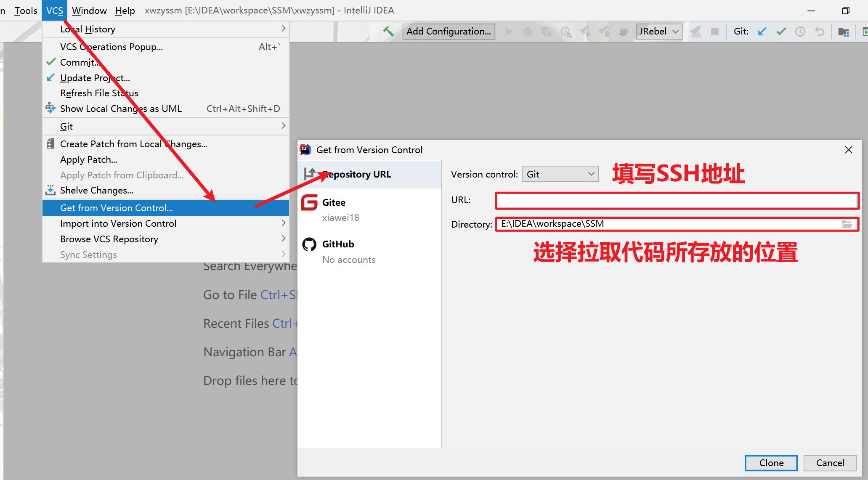Viewport: 868px width, 480px height.
Task: Choose Shelve Changes menu item
Action: pyautogui.click(x=97, y=191)
